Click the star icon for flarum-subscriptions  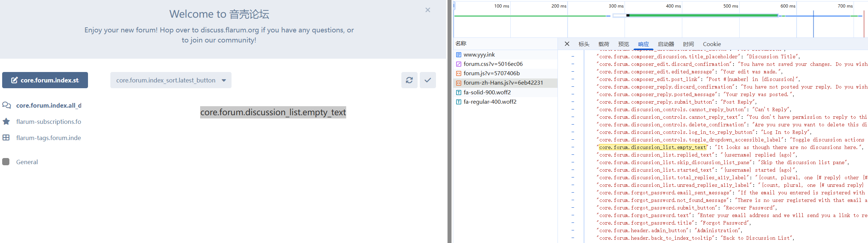pyautogui.click(x=6, y=122)
